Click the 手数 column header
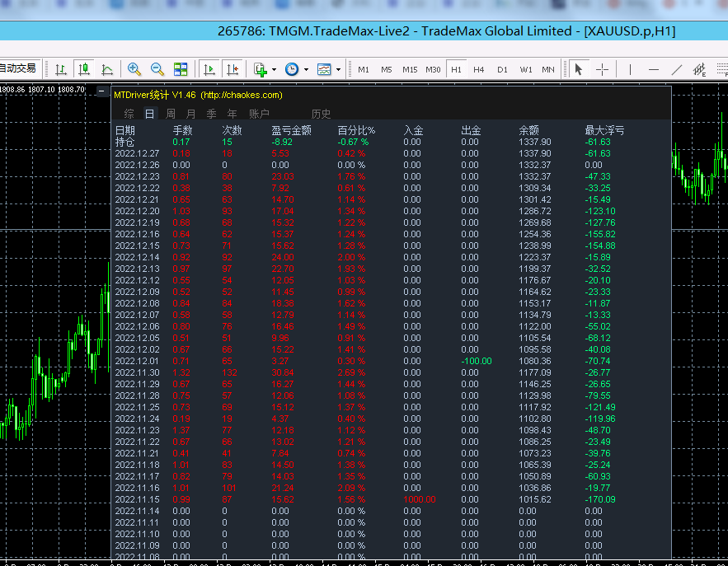Image resolution: width=728 pixels, height=566 pixels. (182, 130)
